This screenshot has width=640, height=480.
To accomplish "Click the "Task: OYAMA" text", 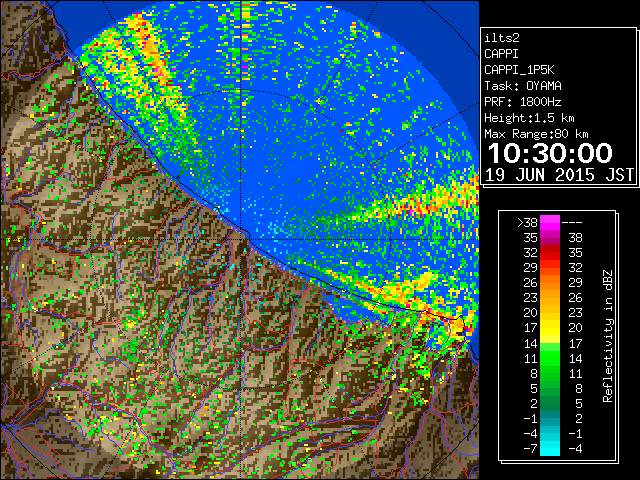I will [x=523, y=86].
